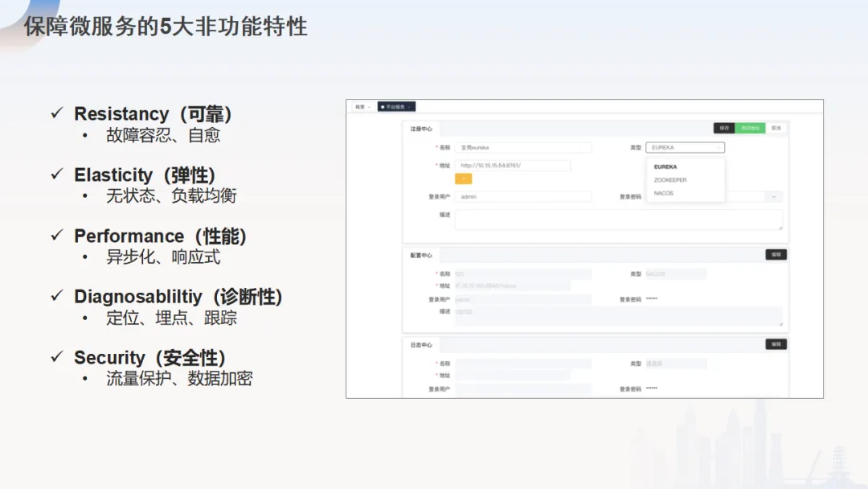Click the 名称 field in 日志中心
The width and height of the screenshot is (868, 489).
pos(523,364)
